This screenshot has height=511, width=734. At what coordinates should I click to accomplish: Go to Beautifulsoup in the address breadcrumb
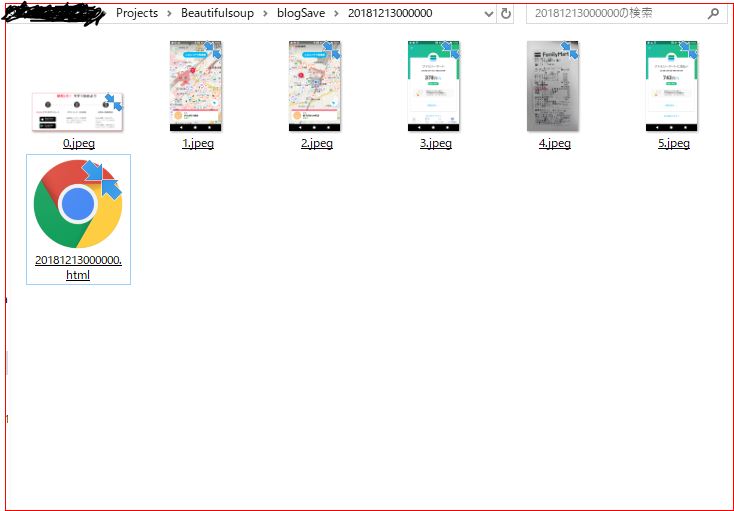(x=217, y=13)
